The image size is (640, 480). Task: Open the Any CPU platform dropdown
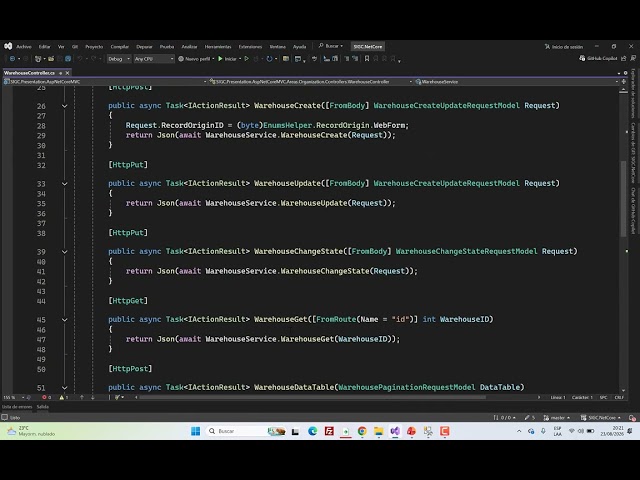(x=154, y=59)
